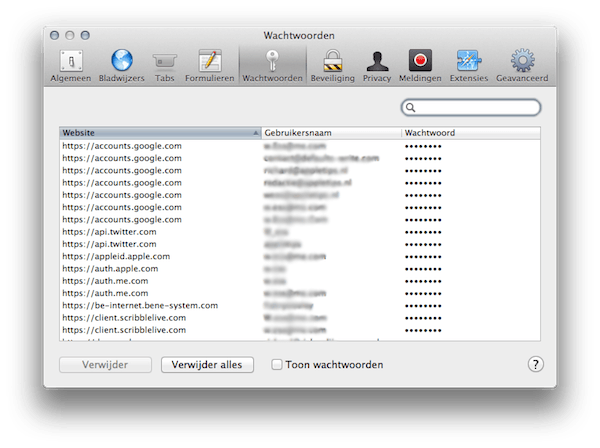The height and width of the screenshot is (448, 600).
Task: Open the Extensies puzzle icon pane
Action: (469, 65)
